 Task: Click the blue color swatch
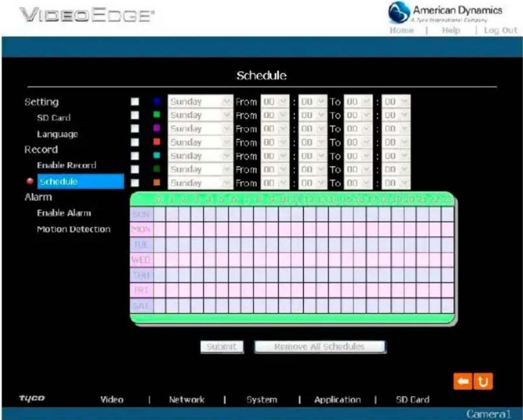[x=156, y=101]
